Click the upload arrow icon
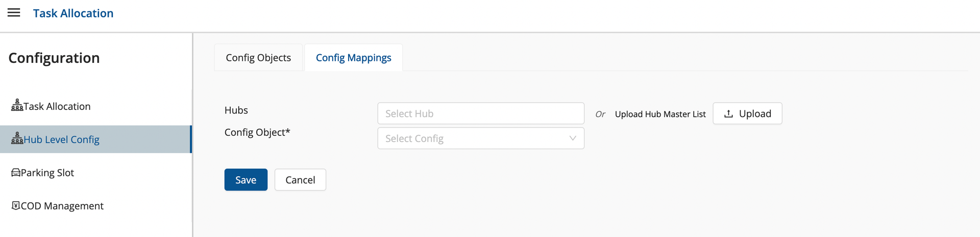 [x=728, y=114]
